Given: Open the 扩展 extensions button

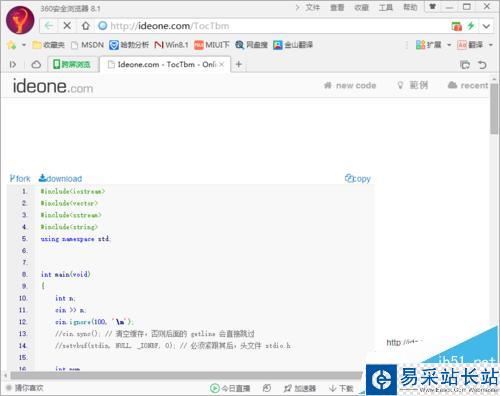Looking at the screenshot, I should tap(429, 45).
